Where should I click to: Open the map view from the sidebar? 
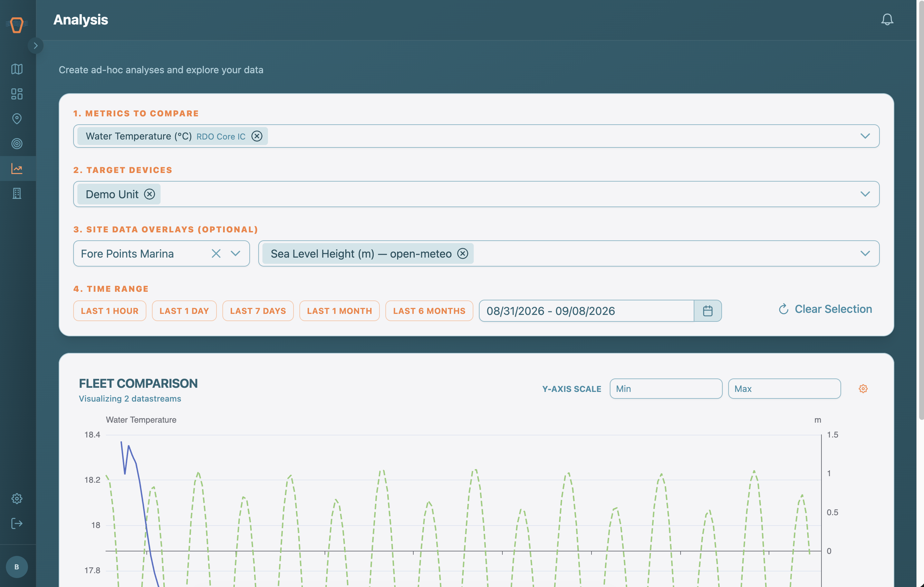[x=17, y=69]
